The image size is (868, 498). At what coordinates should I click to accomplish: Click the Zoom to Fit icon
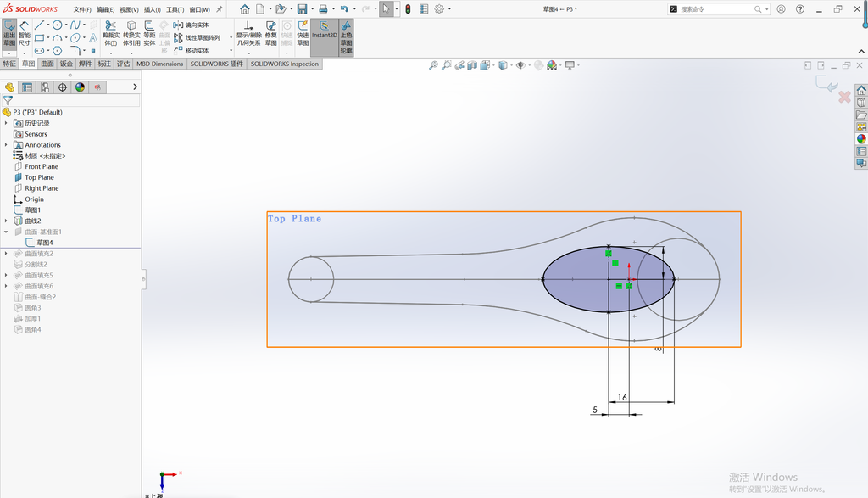(x=433, y=65)
